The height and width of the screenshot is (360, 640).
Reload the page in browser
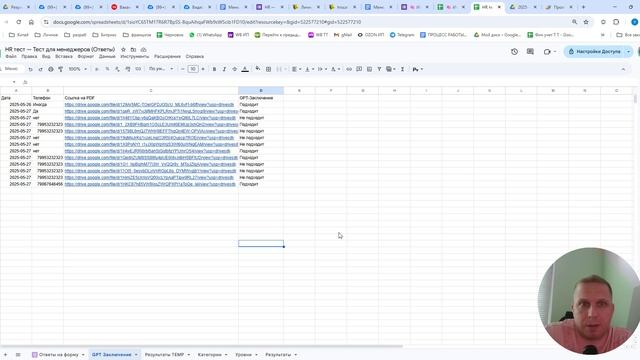[18, 22]
